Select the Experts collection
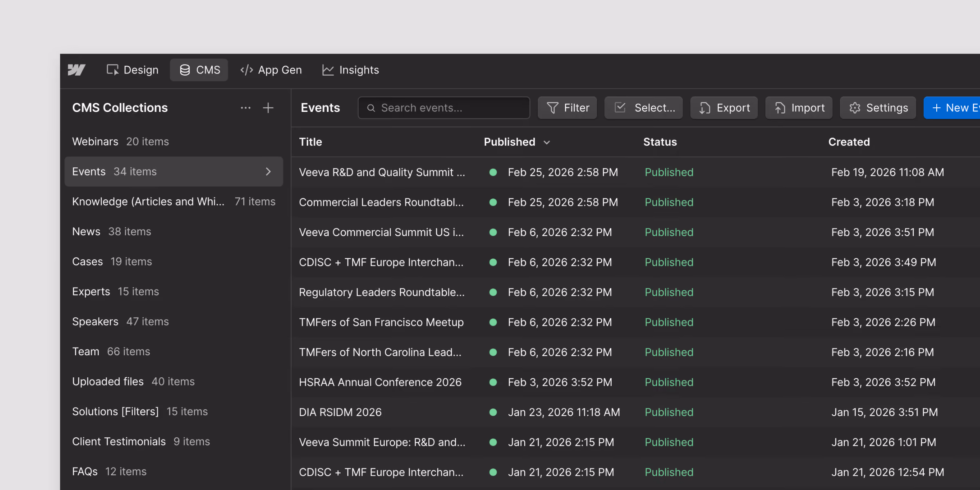Viewport: 980px width, 490px height. tap(174, 292)
